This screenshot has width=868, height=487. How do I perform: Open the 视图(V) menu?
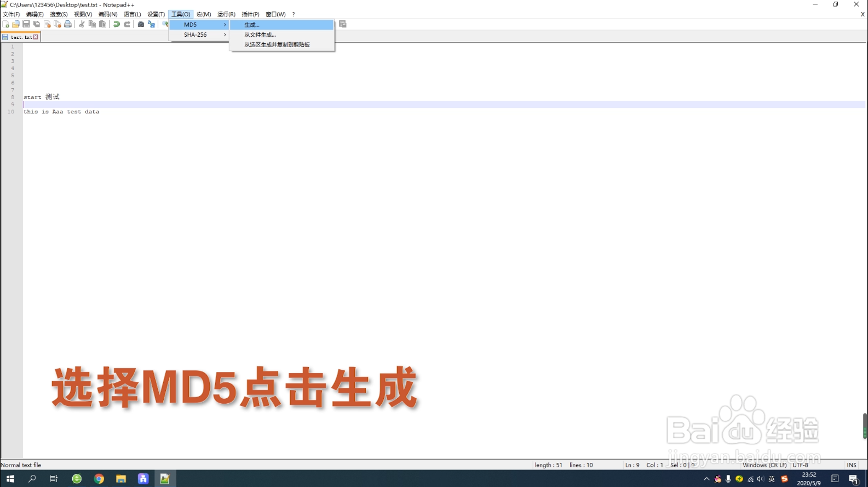coord(83,14)
